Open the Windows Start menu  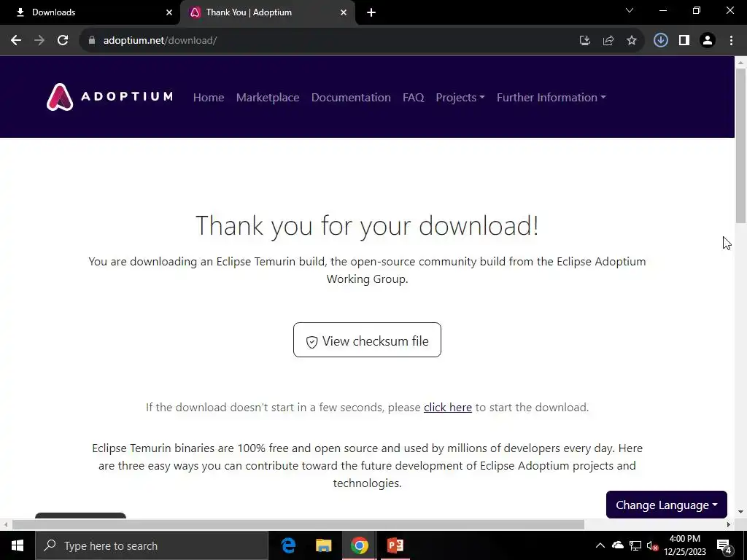(x=18, y=545)
